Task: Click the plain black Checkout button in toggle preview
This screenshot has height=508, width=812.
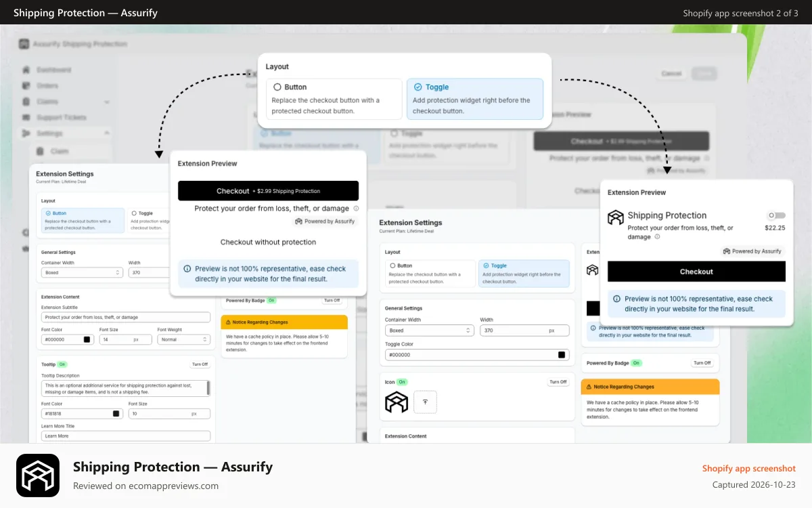Action: click(696, 272)
